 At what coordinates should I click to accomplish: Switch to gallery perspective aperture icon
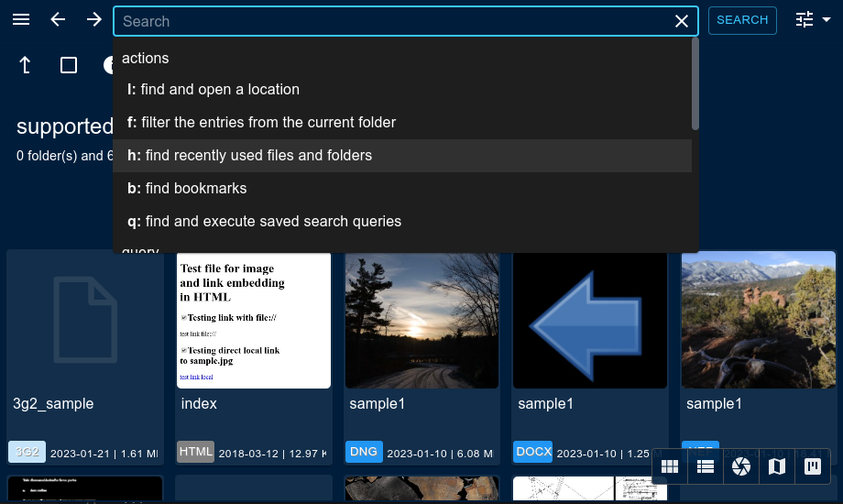pyautogui.click(x=741, y=466)
